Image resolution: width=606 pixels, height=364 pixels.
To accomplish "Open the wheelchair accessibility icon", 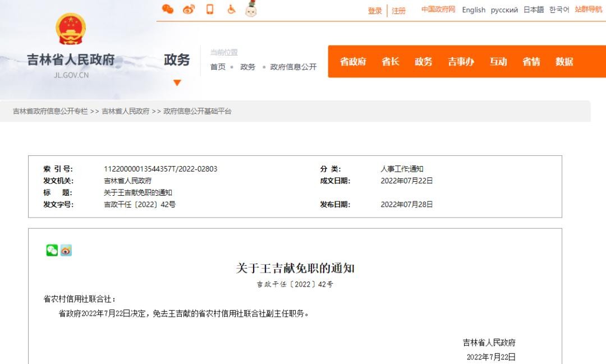I will 231,9.
